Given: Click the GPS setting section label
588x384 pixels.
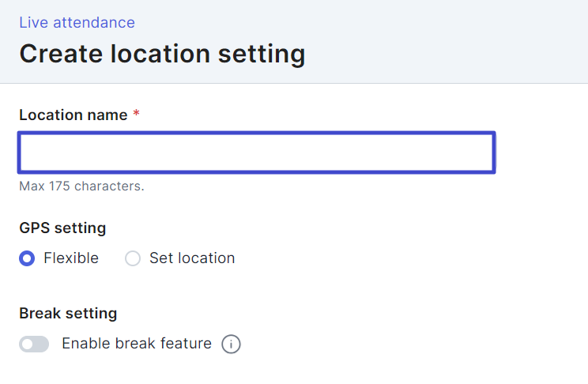Looking at the screenshot, I should tap(62, 228).
